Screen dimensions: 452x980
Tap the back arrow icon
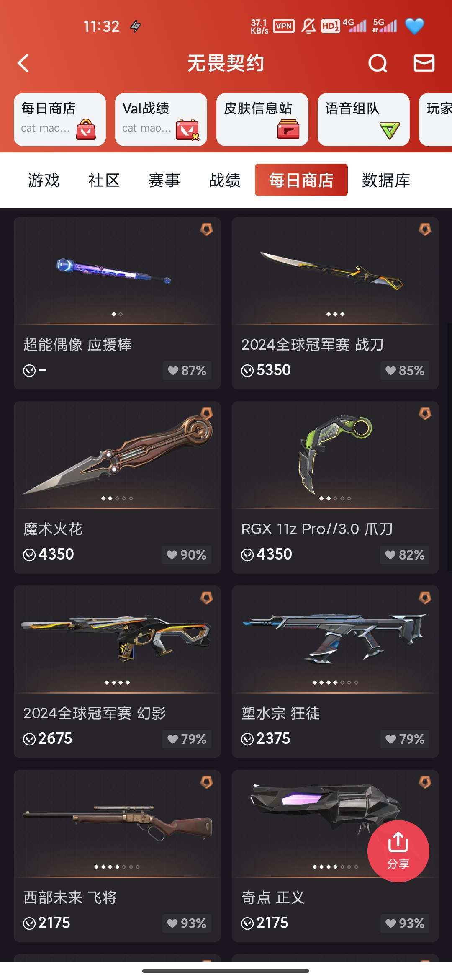tap(23, 63)
